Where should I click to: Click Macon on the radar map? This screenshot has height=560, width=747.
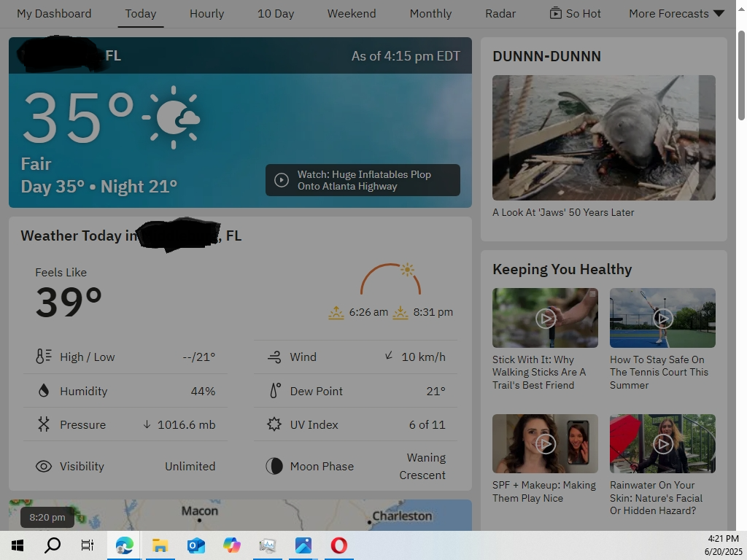200,511
